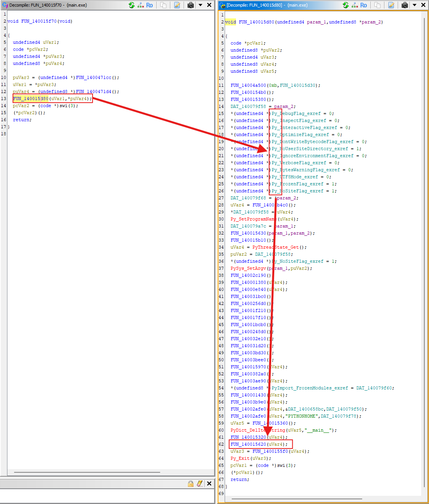The width and height of the screenshot is (429, 504).
Task: Toggle the 'Ro' read-only button in the left panel
Action: pyautogui.click(x=150, y=5)
